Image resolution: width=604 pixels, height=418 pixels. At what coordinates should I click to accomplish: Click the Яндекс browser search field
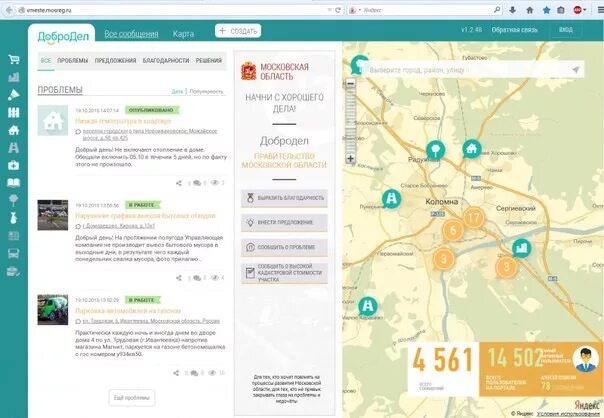(x=426, y=10)
